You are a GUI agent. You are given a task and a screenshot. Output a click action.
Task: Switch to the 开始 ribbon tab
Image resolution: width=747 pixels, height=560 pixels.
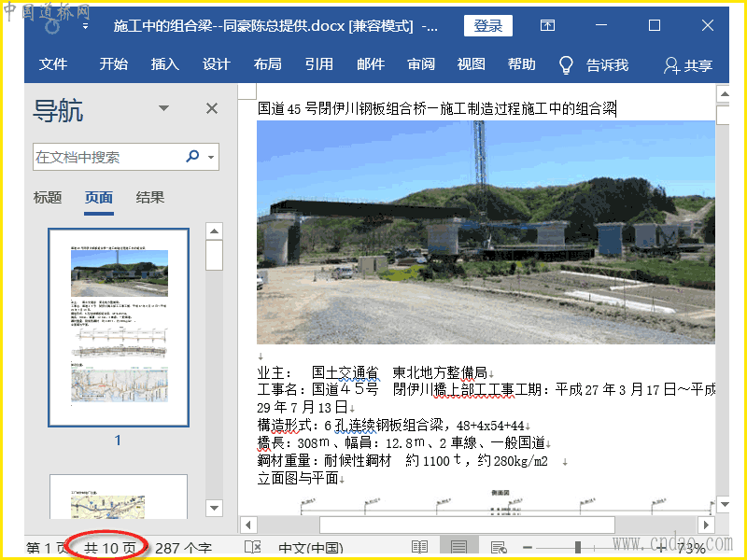tap(113, 64)
